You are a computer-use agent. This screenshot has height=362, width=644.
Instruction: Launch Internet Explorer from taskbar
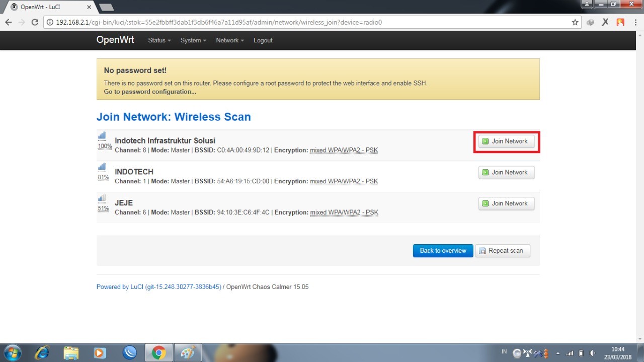[42, 352]
